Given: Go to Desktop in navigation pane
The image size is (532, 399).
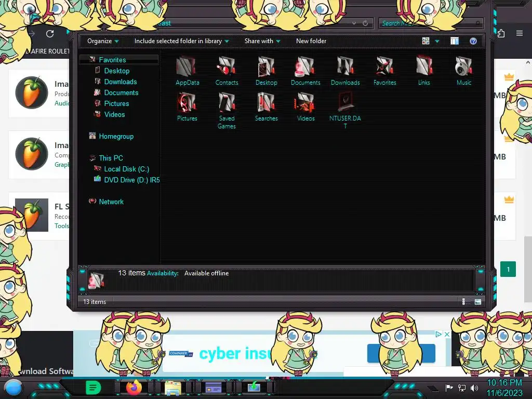Looking at the screenshot, I should pos(116,71).
